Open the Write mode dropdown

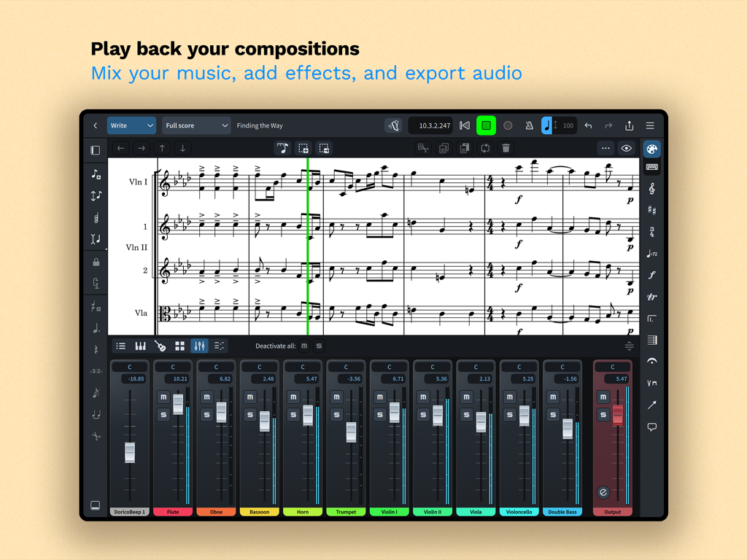[131, 125]
